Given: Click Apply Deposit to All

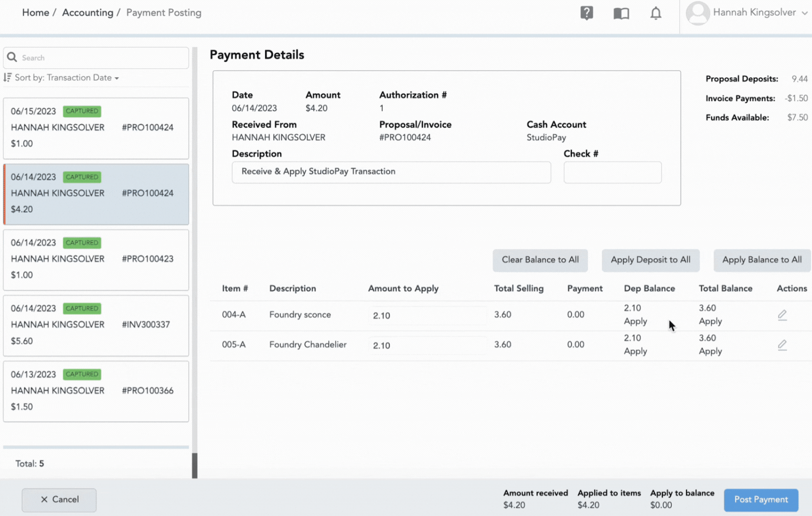Looking at the screenshot, I should (650, 260).
